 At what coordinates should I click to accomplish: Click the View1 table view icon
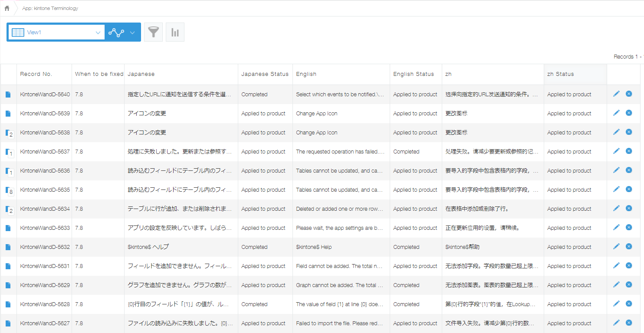18,32
